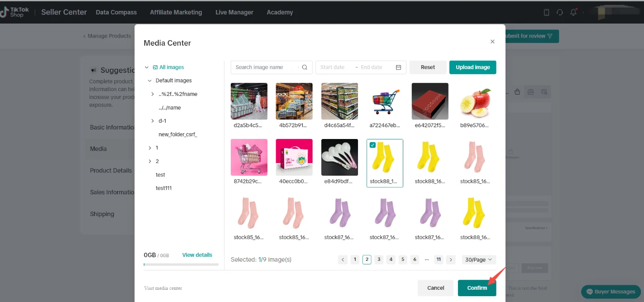Open Affiliate Marketing menu
Screen dimensions: 644x302
[x=176, y=12]
